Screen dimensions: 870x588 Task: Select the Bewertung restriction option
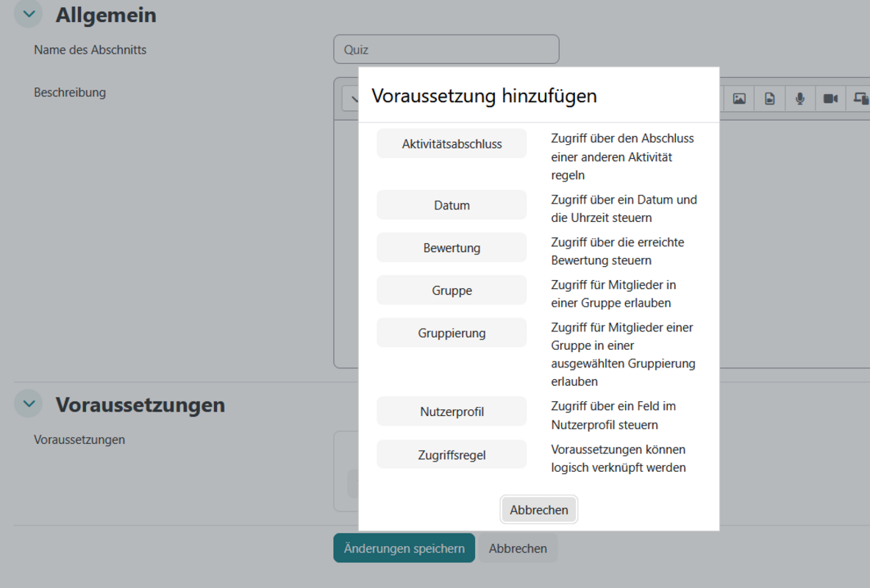(452, 248)
